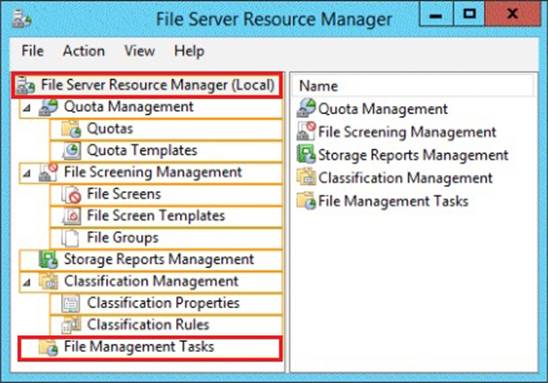Close the File Server Resource Manager window

point(512,14)
